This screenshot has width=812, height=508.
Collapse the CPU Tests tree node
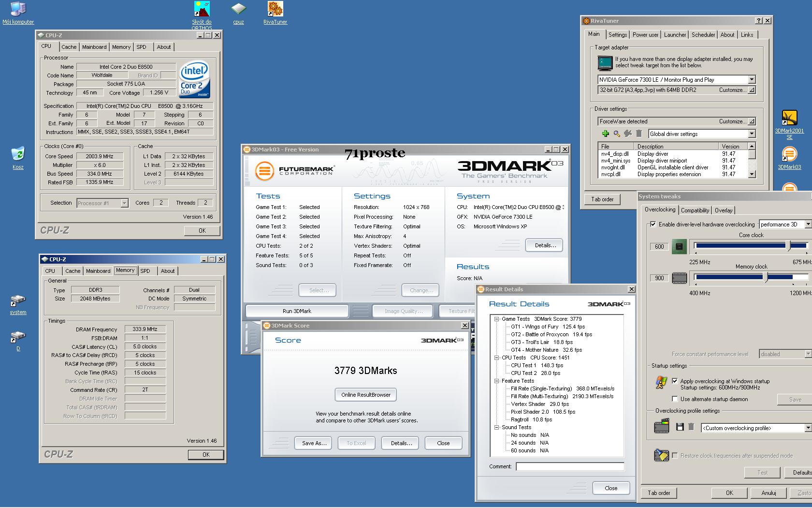(496, 358)
